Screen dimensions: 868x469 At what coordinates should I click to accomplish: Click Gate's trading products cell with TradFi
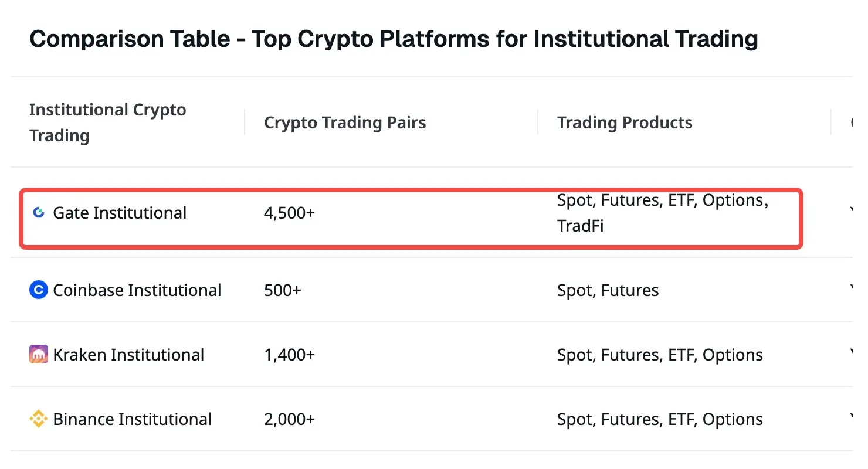pos(662,213)
